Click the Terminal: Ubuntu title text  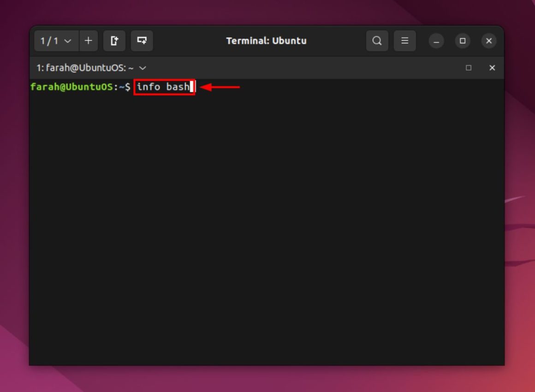(266, 41)
